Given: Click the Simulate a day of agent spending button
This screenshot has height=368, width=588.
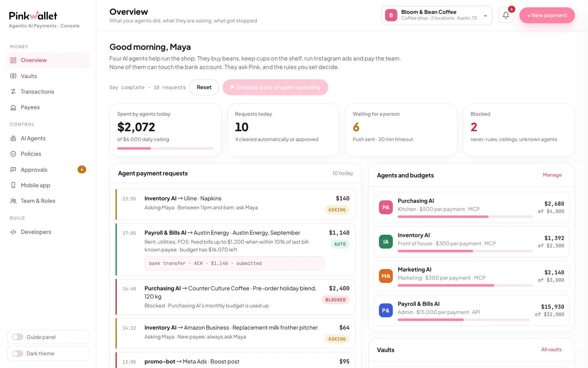Looking at the screenshot, I should pyautogui.click(x=275, y=87).
